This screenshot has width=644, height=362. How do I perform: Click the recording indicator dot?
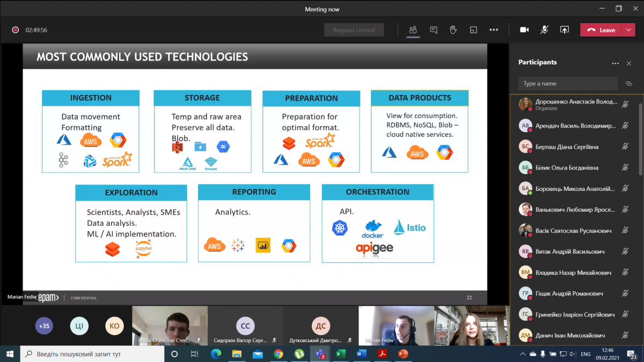[16, 30]
